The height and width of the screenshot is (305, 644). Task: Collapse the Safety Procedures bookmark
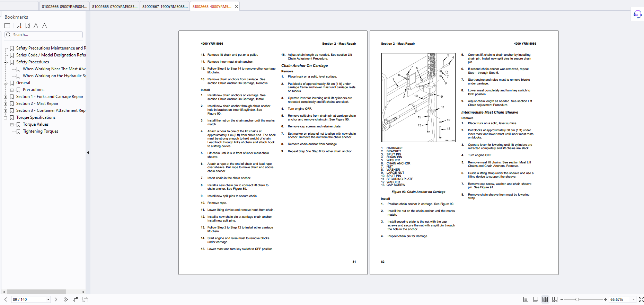click(5, 62)
